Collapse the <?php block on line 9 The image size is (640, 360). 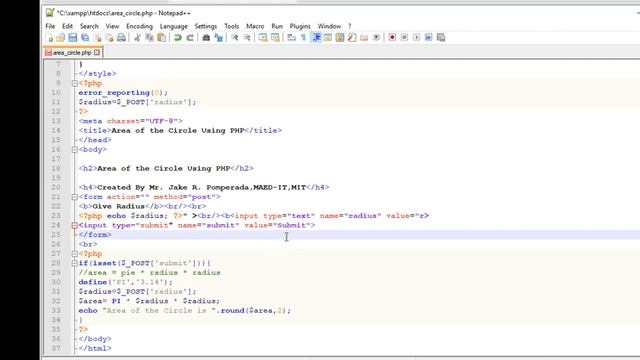click(74, 83)
